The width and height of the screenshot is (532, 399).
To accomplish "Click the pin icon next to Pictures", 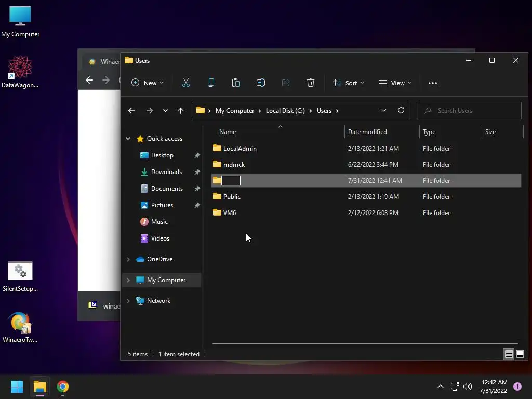I will 197,205.
